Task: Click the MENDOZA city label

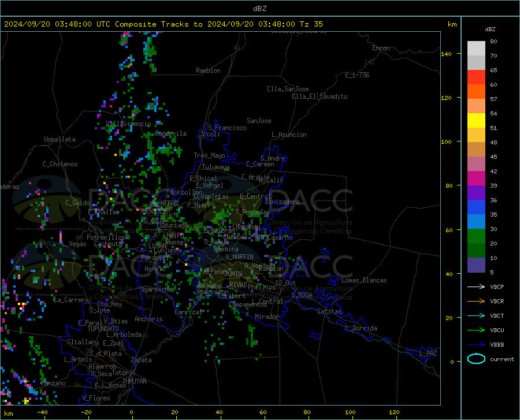Action: point(154,211)
